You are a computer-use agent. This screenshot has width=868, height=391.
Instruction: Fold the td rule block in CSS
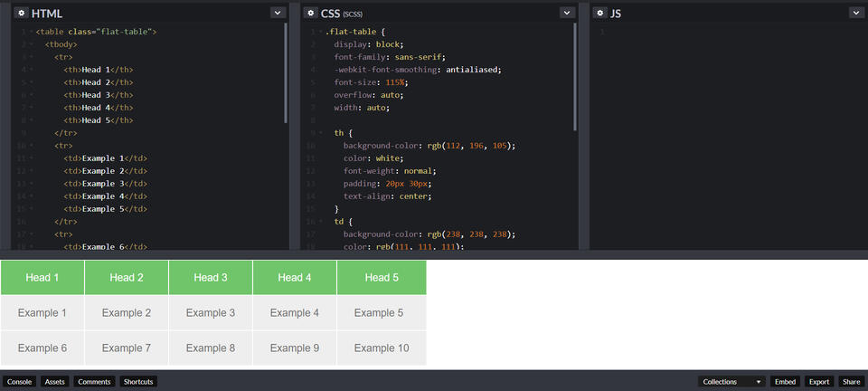pos(321,222)
